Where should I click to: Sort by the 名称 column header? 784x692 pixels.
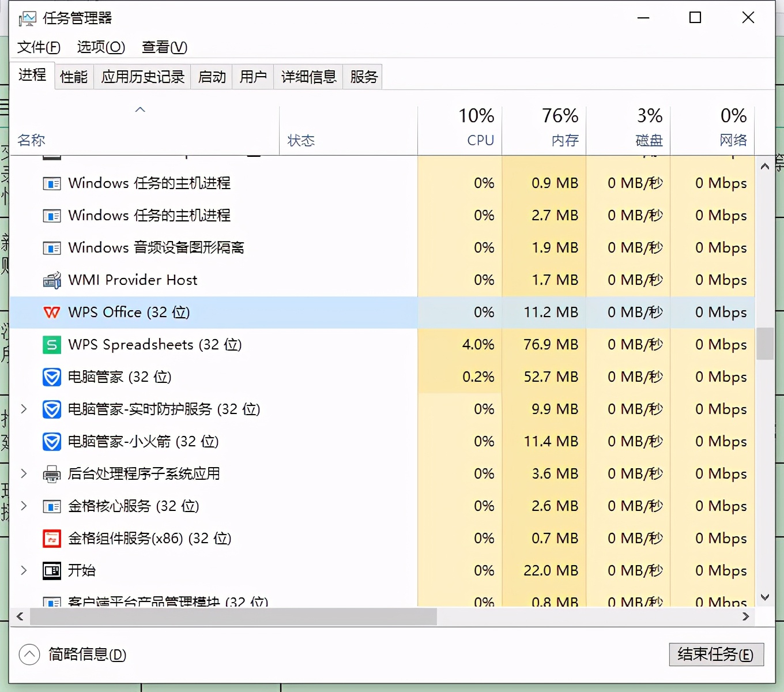pos(144,130)
